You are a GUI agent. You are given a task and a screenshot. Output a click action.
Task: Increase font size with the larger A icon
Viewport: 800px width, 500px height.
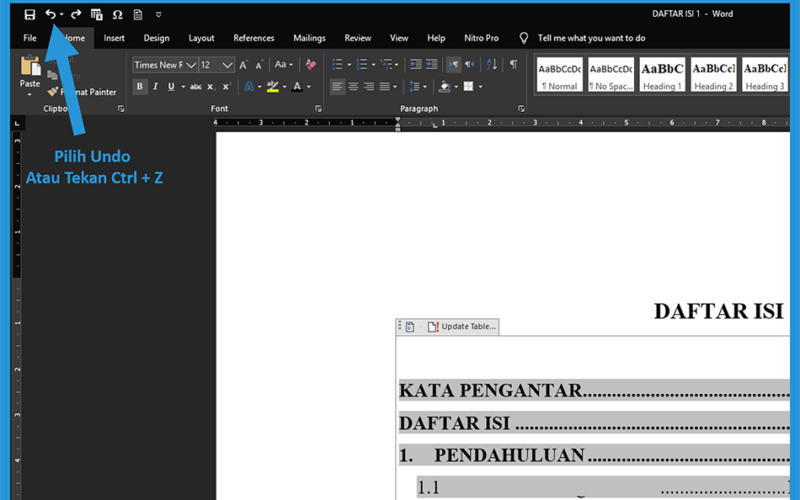[243, 65]
